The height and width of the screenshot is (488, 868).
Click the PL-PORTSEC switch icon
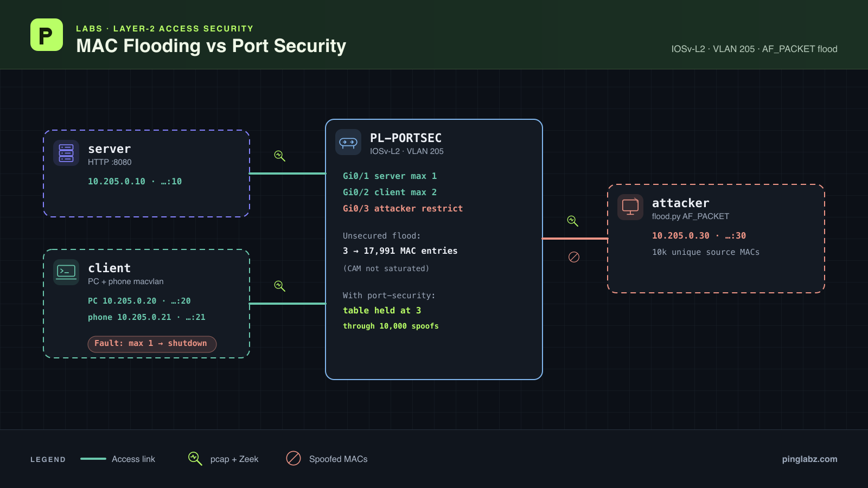(348, 142)
